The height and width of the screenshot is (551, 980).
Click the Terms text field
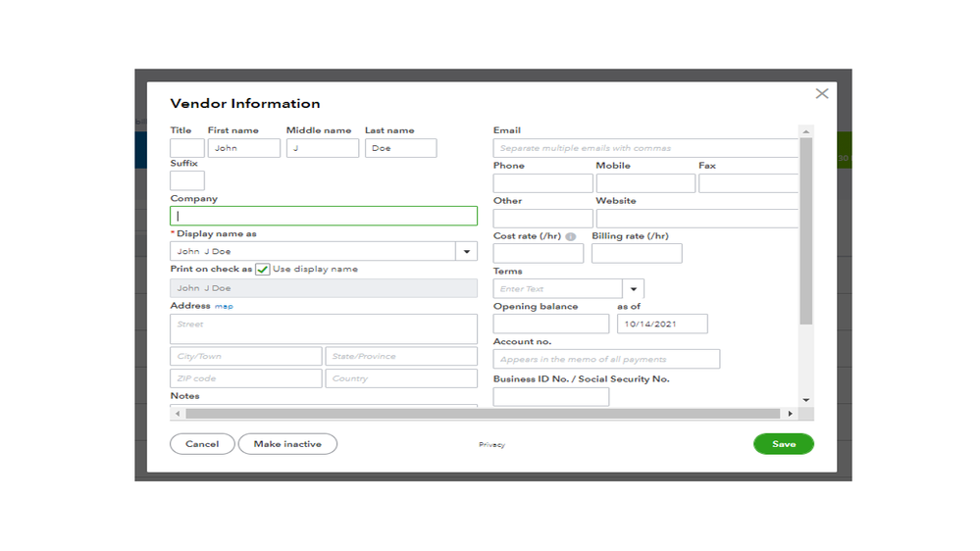pyautogui.click(x=557, y=288)
